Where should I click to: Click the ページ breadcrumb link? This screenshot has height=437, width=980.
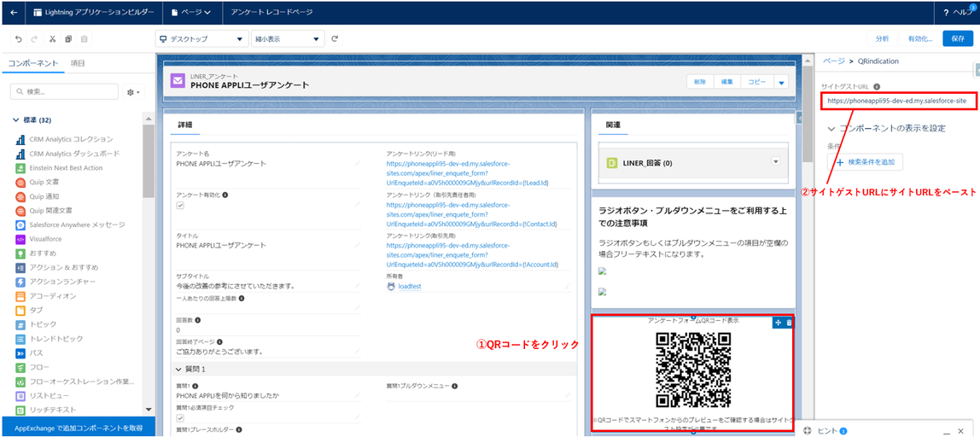coord(833,61)
